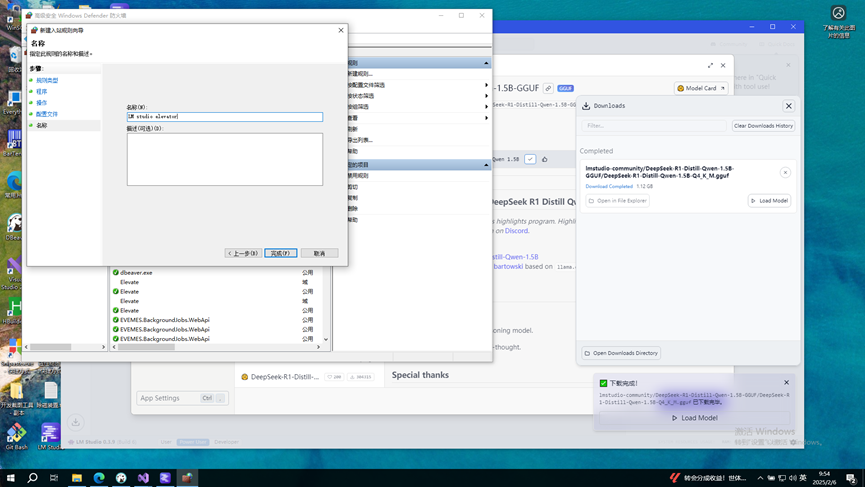The width and height of the screenshot is (865, 487).
Task: Focus the 名称 rule name input field
Action: 225,116
